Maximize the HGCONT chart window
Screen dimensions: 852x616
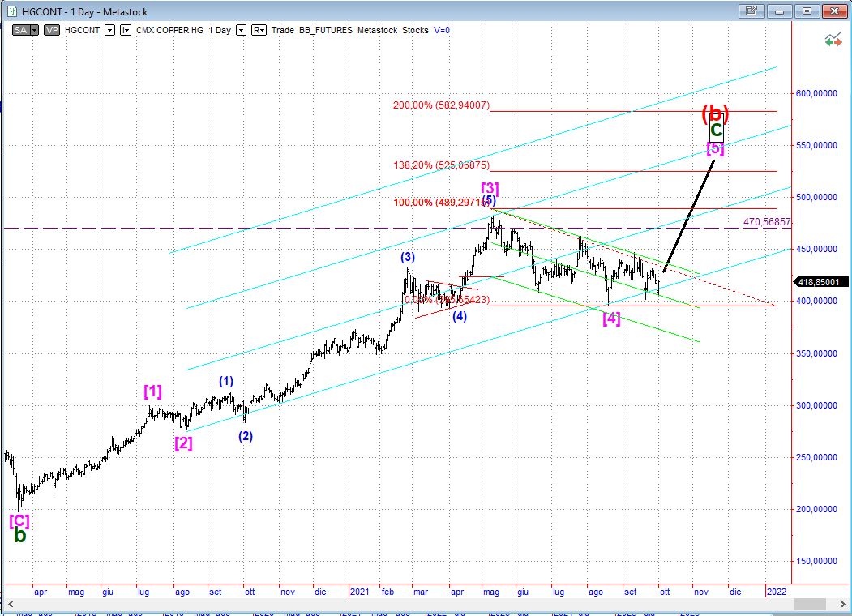807,11
